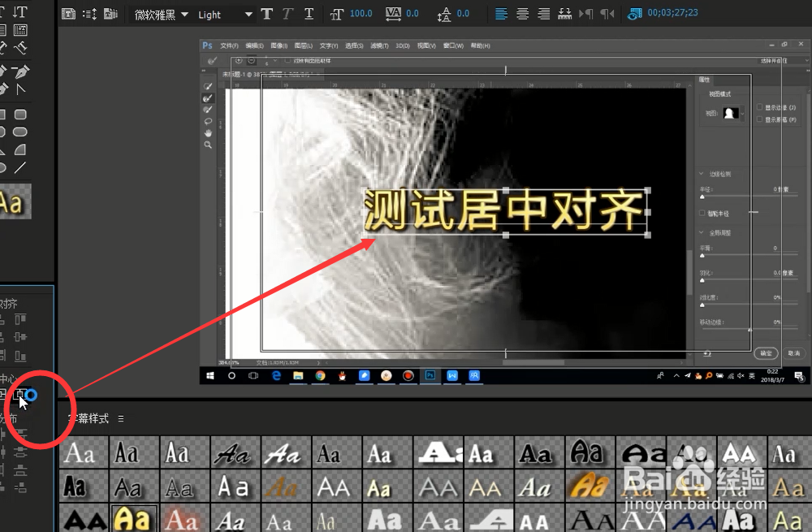Open the title Templates icon
812x532 pixels.
click(110, 14)
